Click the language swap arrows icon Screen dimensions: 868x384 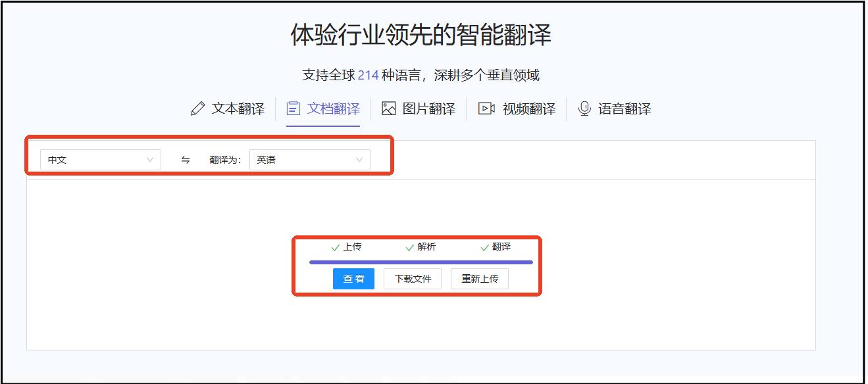186,159
